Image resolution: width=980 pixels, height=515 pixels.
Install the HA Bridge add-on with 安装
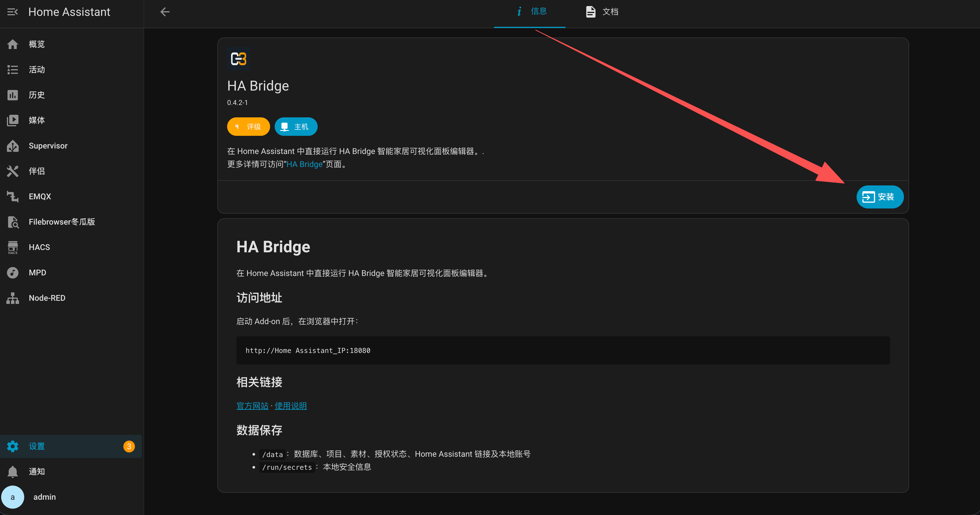click(880, 197)
